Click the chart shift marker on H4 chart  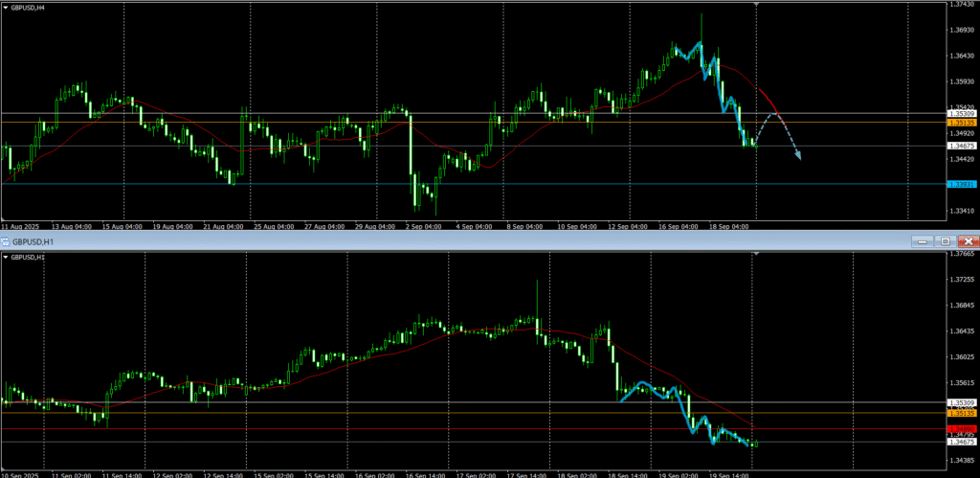(x=757, y=5)
